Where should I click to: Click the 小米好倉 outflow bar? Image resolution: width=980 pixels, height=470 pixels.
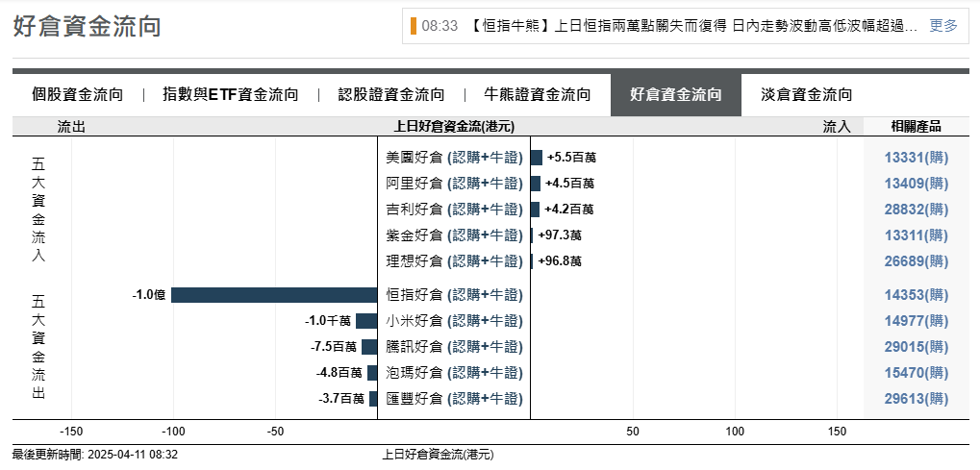point(366,321)
